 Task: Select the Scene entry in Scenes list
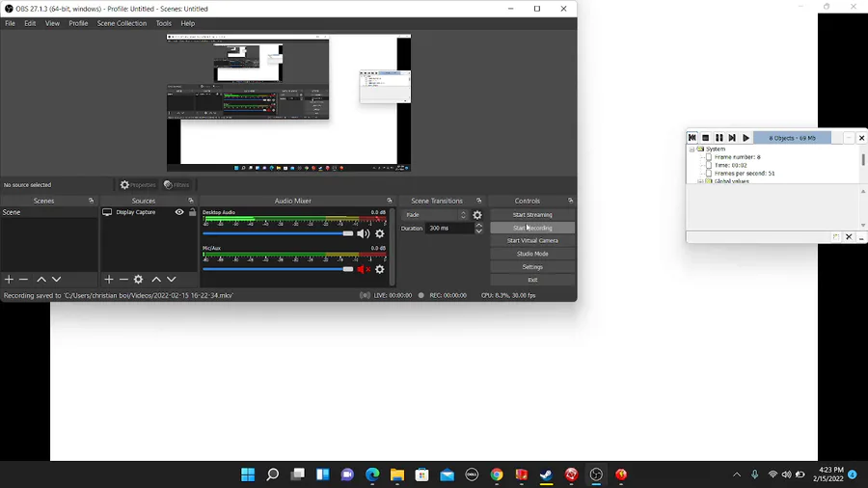coord(49,212)
